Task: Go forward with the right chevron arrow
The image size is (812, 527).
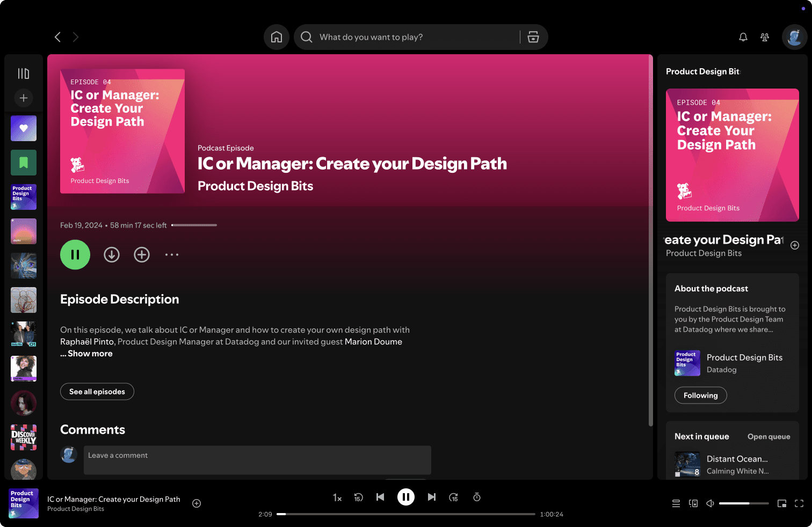Action: coord(76,37)
